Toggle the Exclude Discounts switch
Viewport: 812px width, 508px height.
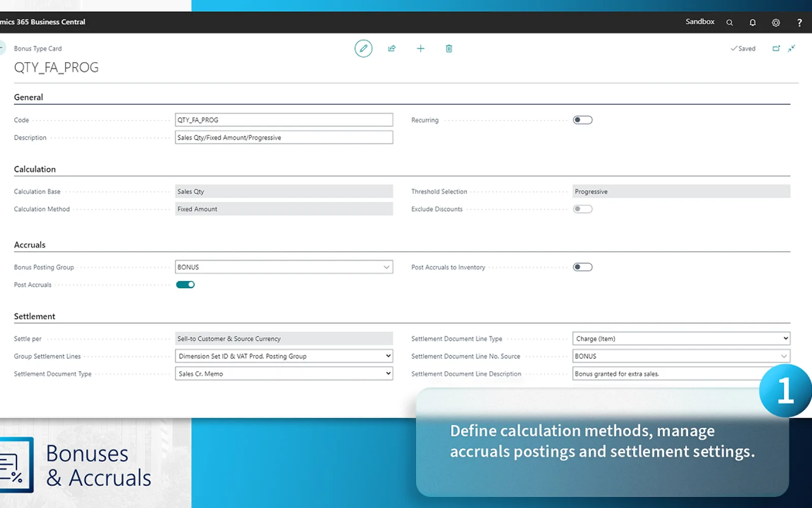583,209
